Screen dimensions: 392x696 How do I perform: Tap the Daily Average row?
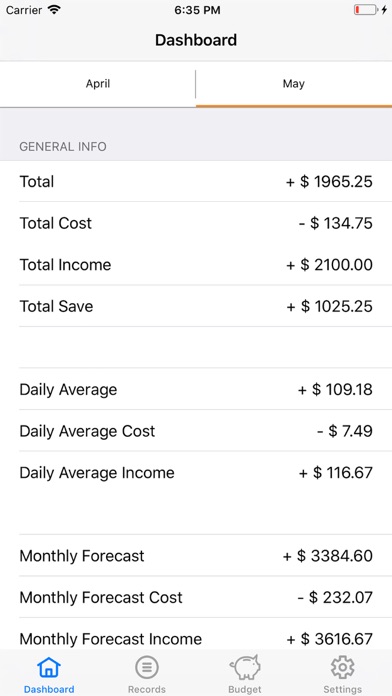click(196, 389)
